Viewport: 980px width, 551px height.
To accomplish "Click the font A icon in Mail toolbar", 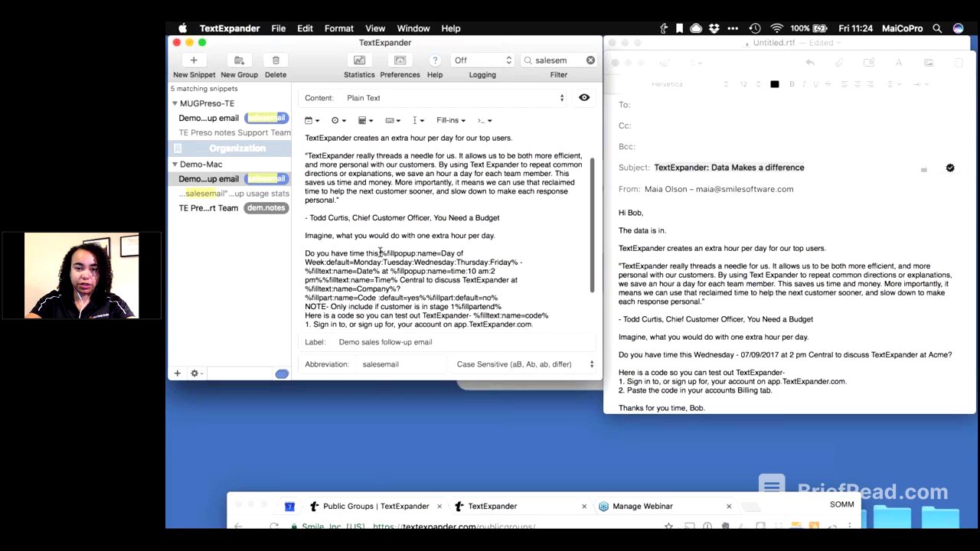I will pyautogui.click(x=899, y=63).
